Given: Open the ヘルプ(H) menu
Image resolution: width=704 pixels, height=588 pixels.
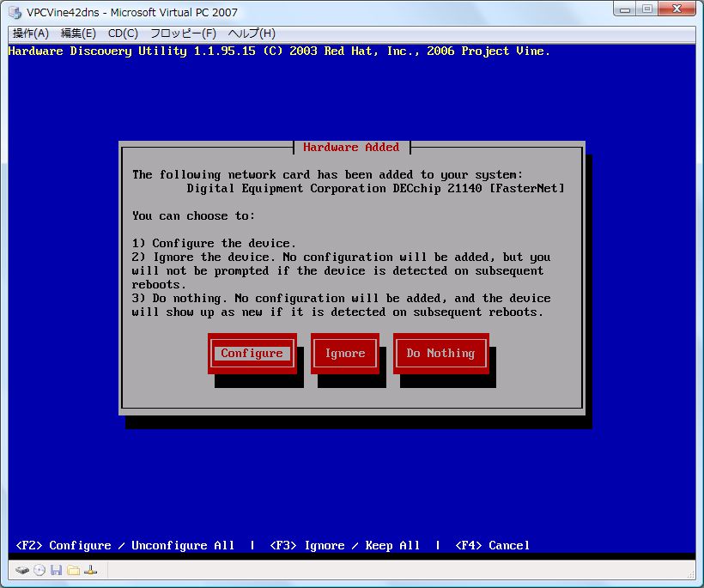Looking at the screenshot, I should click(252, 33).
